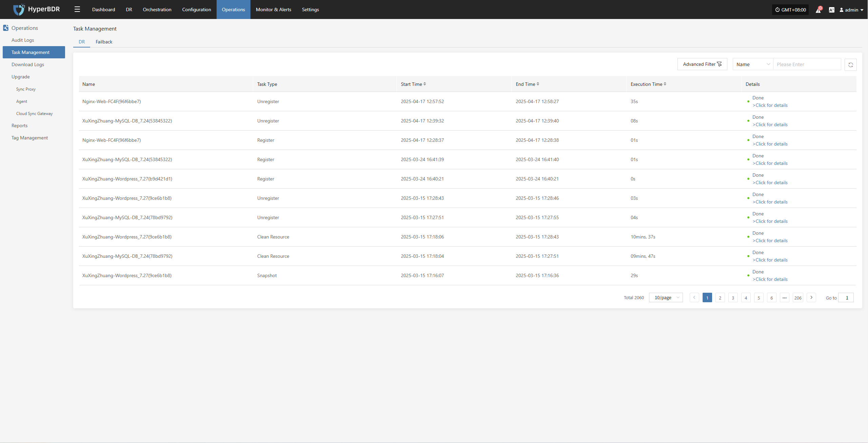This screenshot has width=868, height=443.
Task: Expand Upgrade in sidebar
Action: (x=21, y=77)
